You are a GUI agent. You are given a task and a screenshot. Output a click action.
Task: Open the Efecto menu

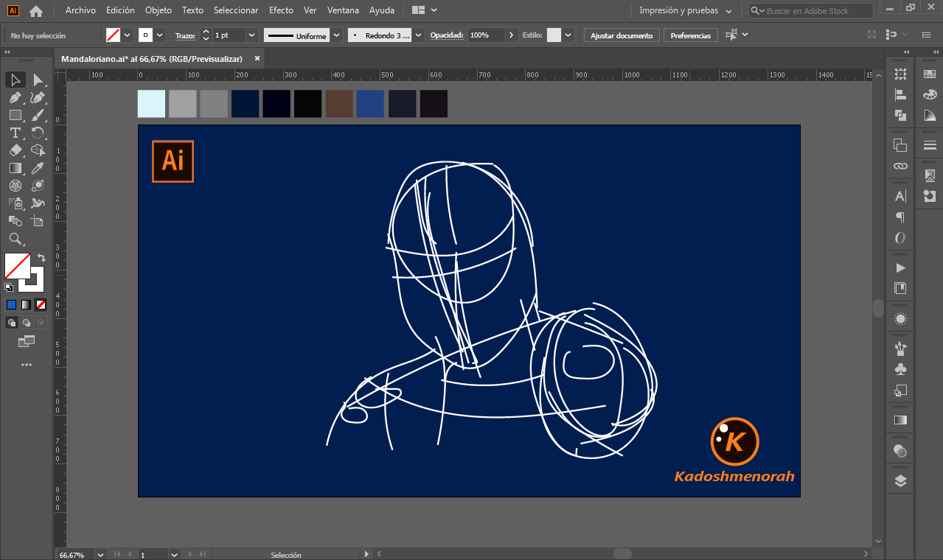(x=281, y=10)
